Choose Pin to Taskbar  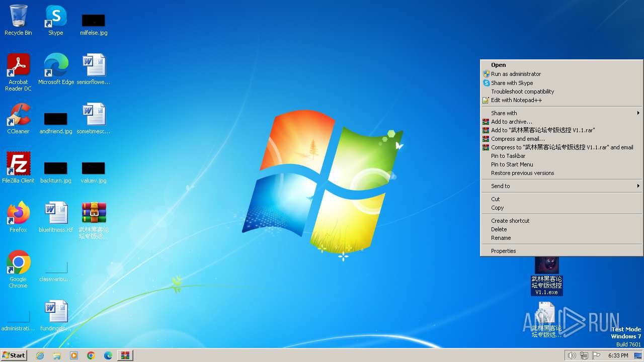tap(561, 156)
